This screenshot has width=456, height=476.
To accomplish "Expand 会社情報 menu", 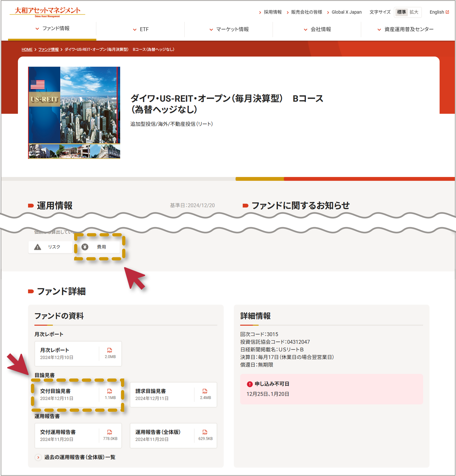I will (317, 29).
